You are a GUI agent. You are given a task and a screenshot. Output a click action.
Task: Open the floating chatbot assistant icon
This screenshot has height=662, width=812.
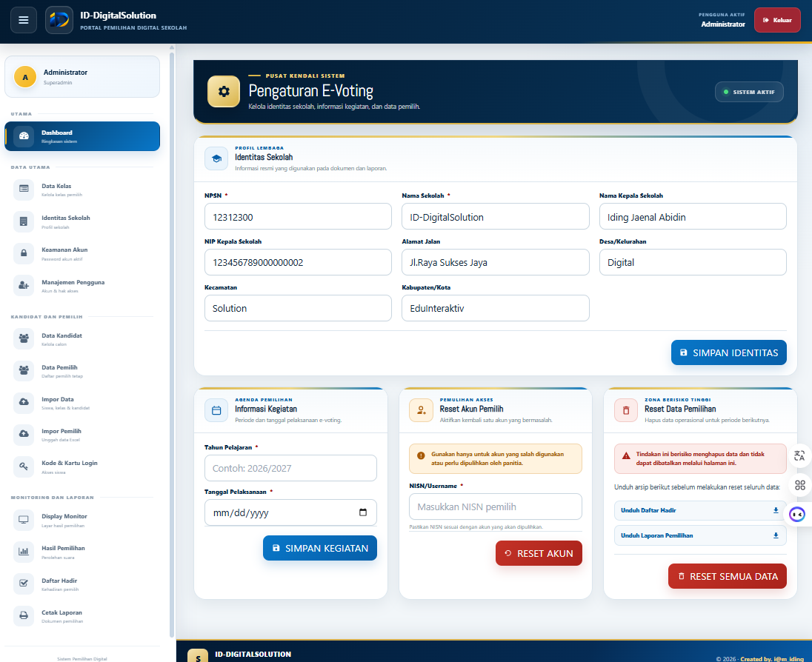797,515
